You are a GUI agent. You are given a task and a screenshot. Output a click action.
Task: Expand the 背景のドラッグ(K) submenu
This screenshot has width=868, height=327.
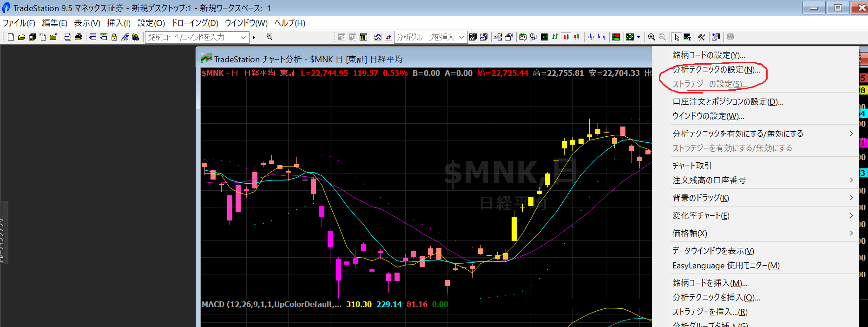pyautogui.click(x=755, y=198)
